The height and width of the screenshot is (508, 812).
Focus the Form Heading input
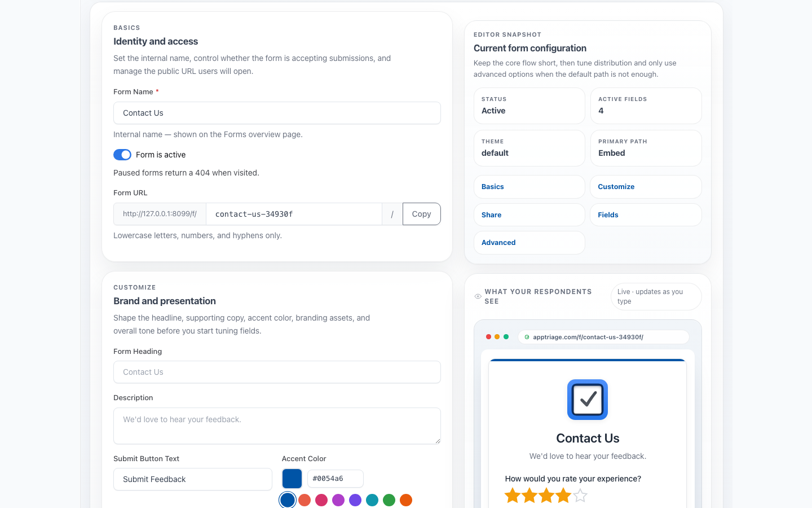click(277, 372)
